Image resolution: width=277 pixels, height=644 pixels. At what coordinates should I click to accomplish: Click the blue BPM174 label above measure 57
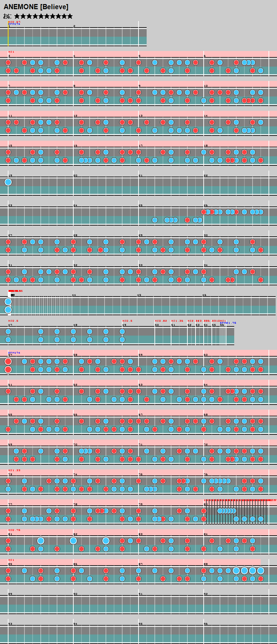click(14, 353)
